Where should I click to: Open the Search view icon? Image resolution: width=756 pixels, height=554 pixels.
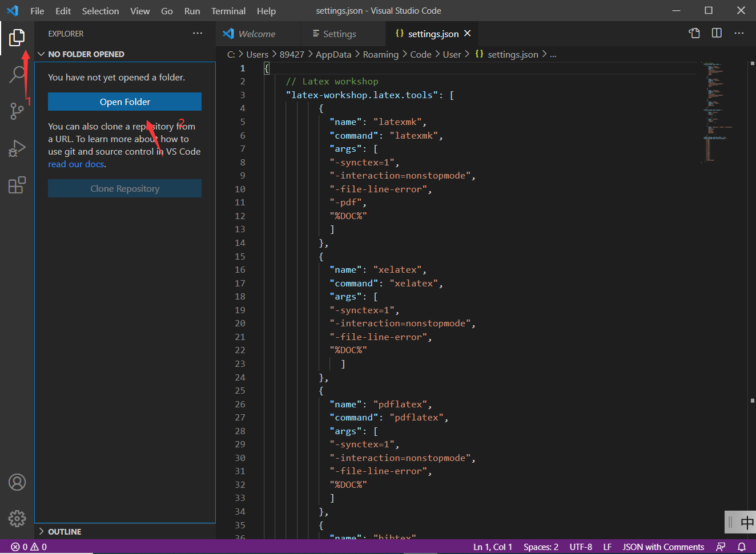click(17, 74)
